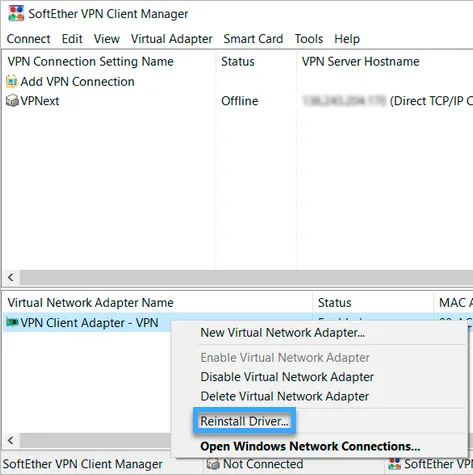The image size is (473, 475).
Task: Open the Smart Card menu
Action: tap(253, 39)
